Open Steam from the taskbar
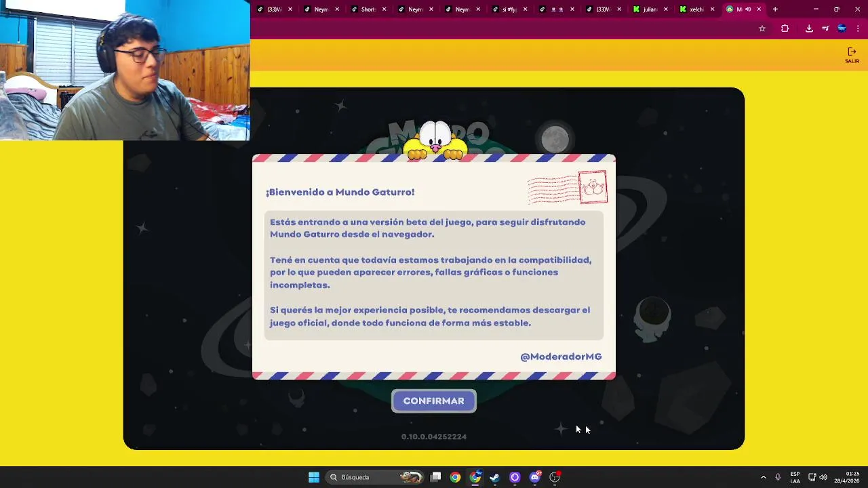 pyautogui.click(x=495, y=477)
